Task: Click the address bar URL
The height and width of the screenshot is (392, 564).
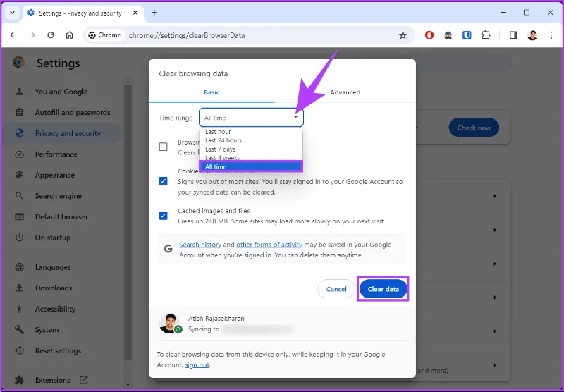Action: pos(187,35)
